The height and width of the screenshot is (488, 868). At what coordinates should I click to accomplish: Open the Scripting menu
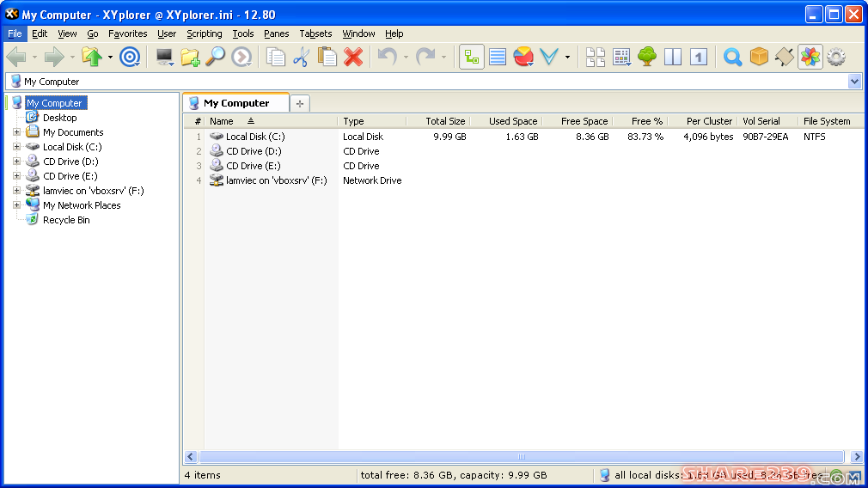[x=205, y=34]
